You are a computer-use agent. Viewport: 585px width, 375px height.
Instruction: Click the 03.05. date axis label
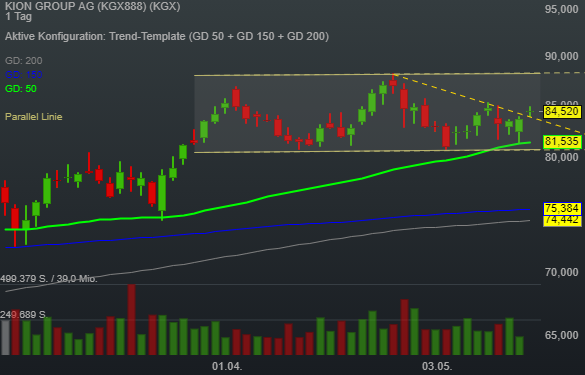click(437, 366)
